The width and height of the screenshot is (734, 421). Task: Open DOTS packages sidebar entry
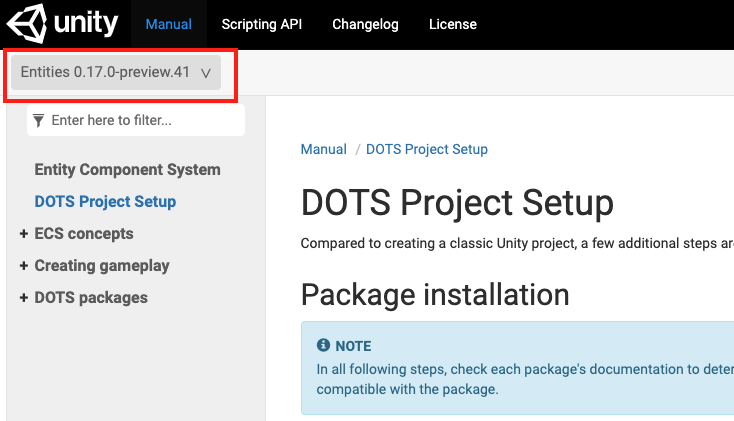[x=91, y=297]
